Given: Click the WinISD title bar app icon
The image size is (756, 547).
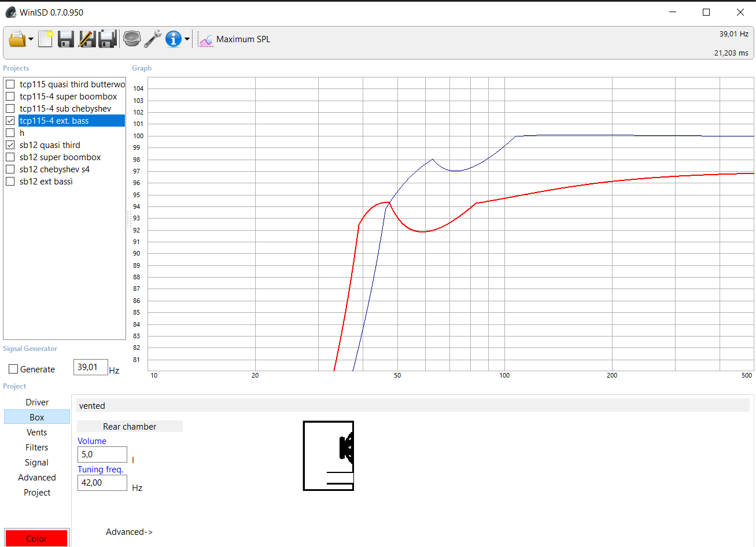Looking at the screenshot, I should [x=10, y=12].
